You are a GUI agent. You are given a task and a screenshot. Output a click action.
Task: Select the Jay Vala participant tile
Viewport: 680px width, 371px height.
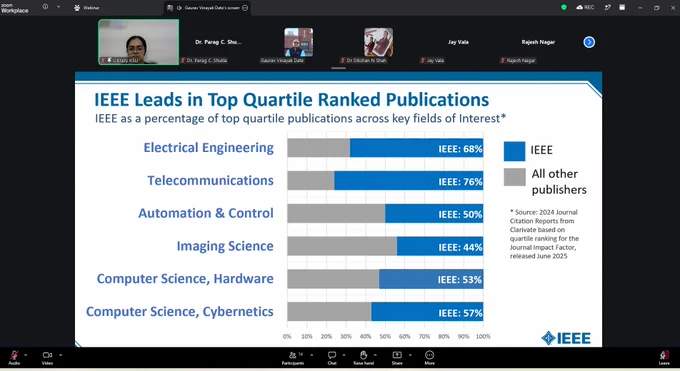point(458,42)
